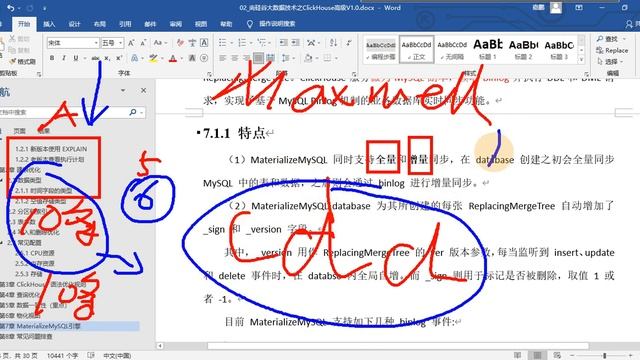Toggle the justify alignment button
Viewport: 640px width, 360px height.
[258, 58]
